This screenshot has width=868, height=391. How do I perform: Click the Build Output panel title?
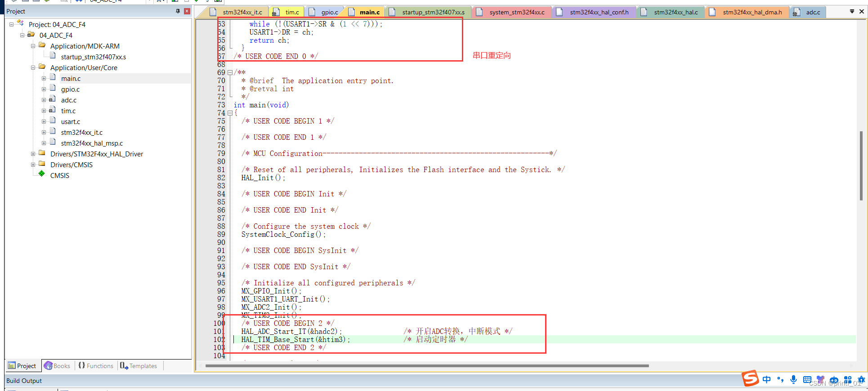(24, 381)
